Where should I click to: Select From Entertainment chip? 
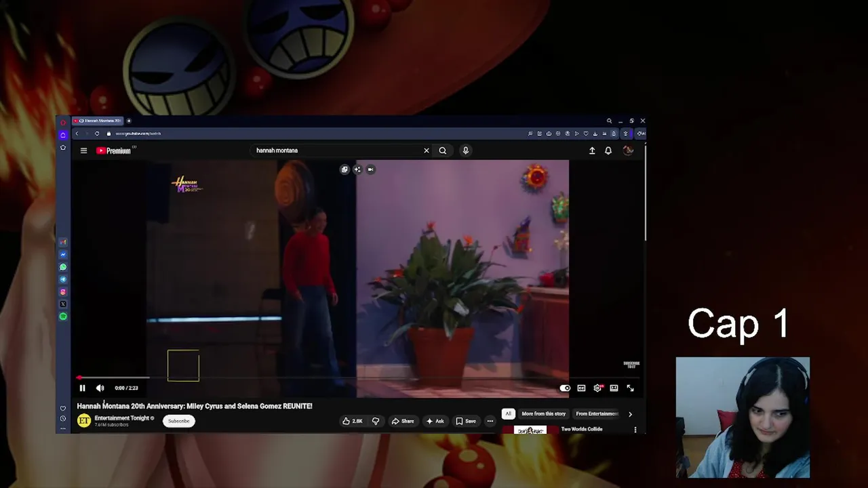pyautogui.click(x=597, y=413)
